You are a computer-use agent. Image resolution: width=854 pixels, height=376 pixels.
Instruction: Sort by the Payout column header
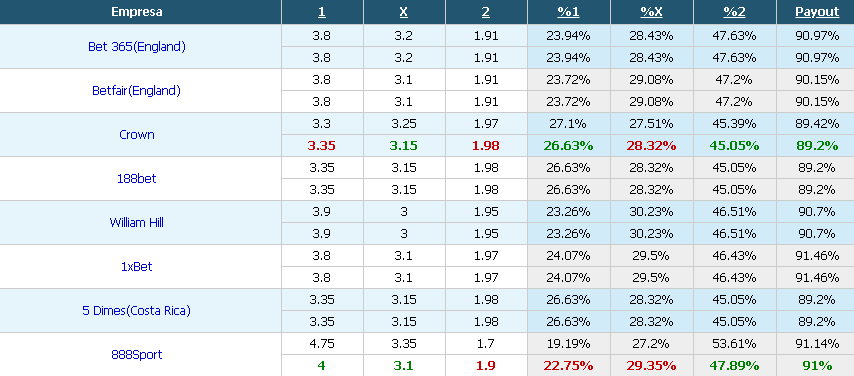[817, 12]
